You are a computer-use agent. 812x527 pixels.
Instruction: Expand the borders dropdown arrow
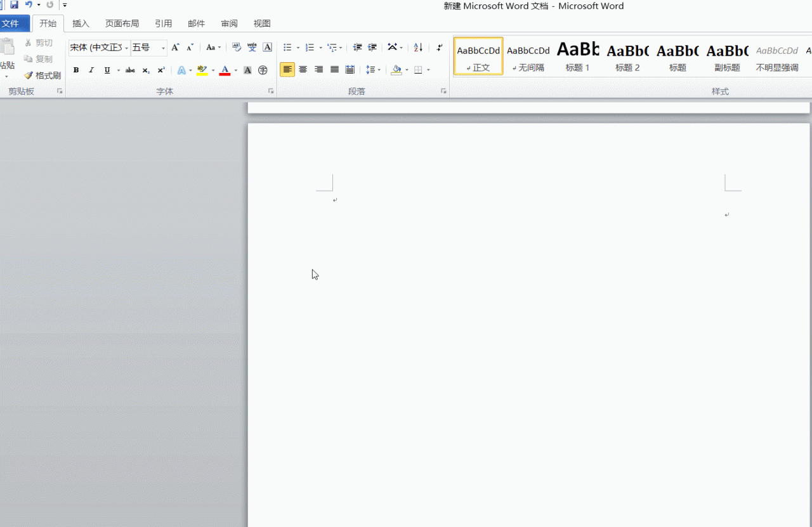click(x=428, y=70)
